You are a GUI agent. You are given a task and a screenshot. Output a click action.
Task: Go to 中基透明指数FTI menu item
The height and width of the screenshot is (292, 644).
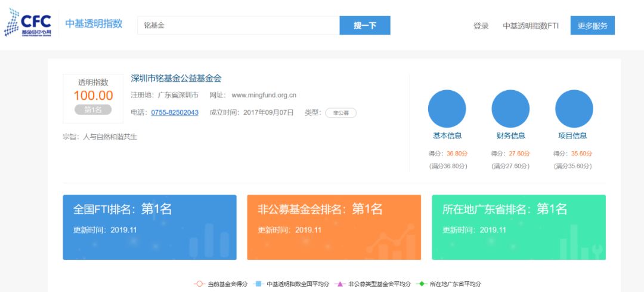tap(531, 26)
